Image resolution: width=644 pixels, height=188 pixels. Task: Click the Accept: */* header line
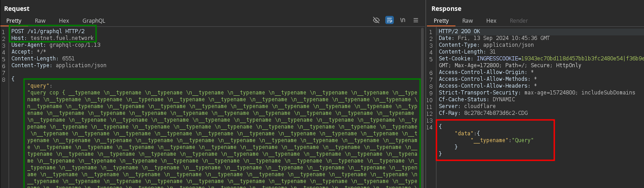pos(29,52)
